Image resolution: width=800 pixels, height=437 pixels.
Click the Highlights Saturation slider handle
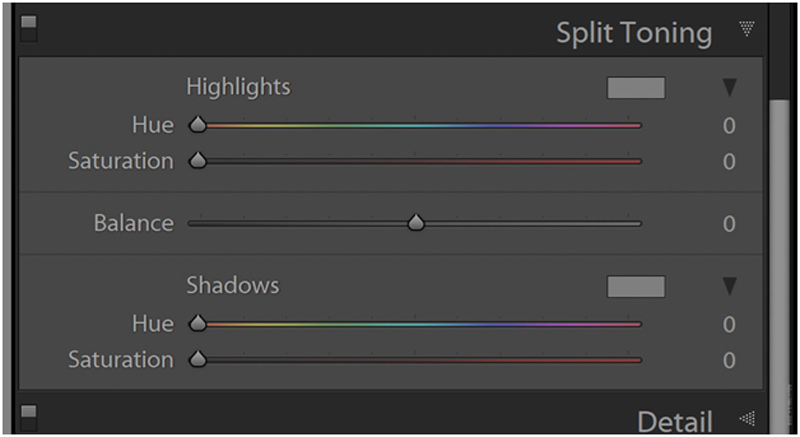198,160
